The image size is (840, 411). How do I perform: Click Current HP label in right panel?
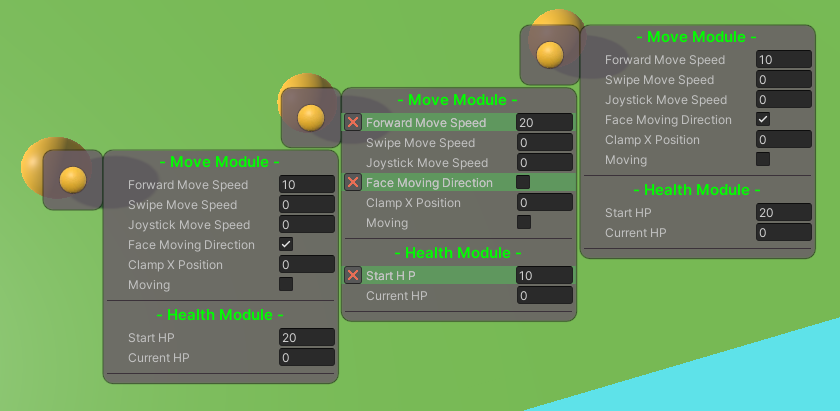635,233
